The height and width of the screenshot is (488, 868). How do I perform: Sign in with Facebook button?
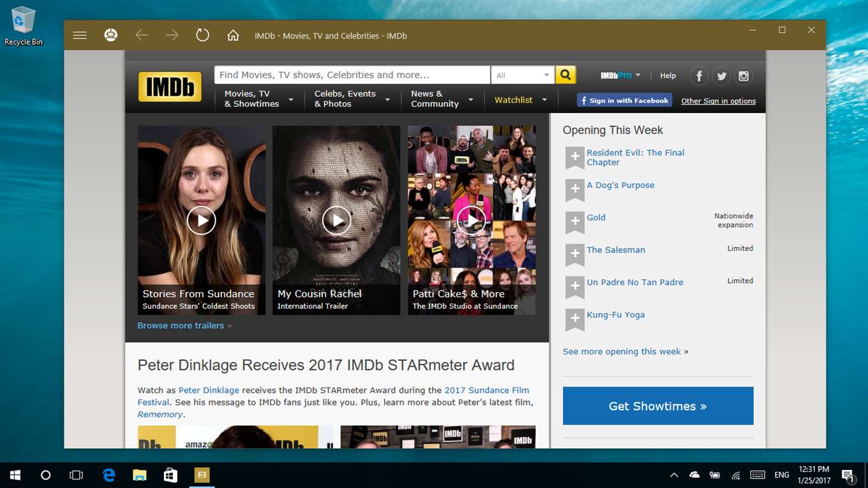click(x=624, y=101)
